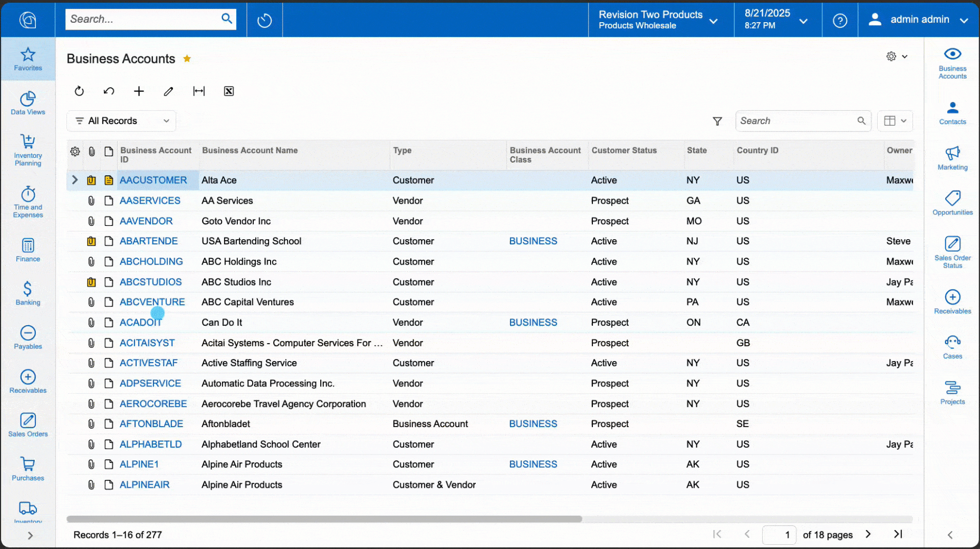Click the pencil edit toolbar icon
The height and width of the screenshot is (549, 980).
pos(168,91)
